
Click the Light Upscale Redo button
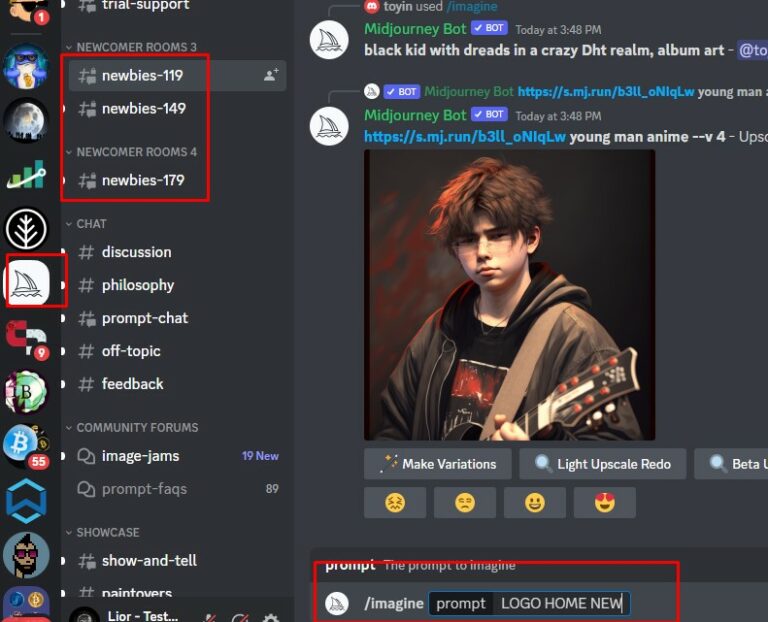[602, 464]
